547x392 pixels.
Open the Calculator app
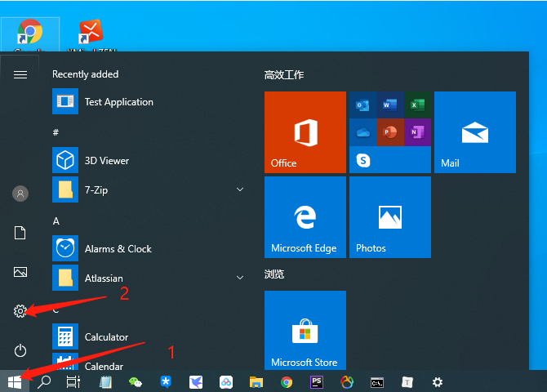tap(149, 336)
